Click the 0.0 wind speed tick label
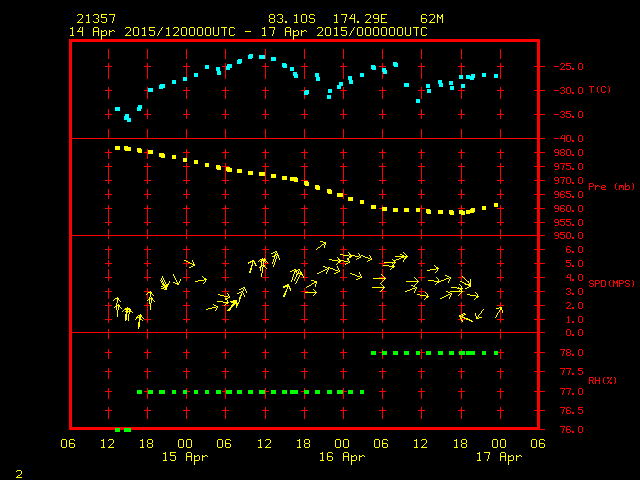Image resolution: width=640 pixels, height=480 pixels. pos(574,333)
